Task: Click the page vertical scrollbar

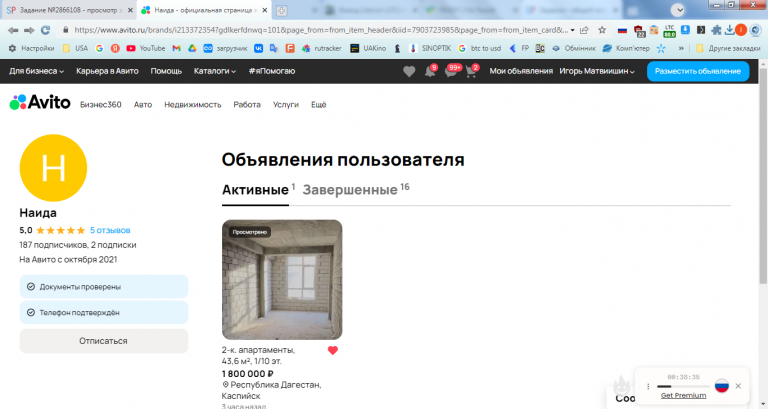Action: [x=763, y=176]
